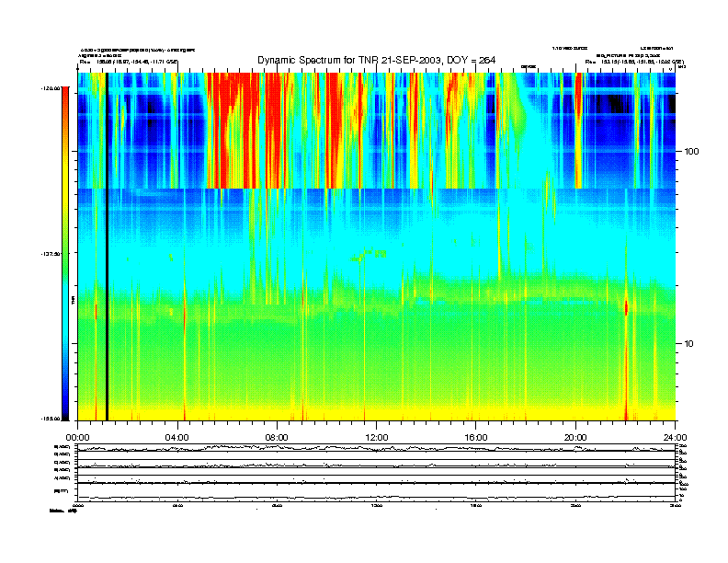This screenshot has height=563, width=728.
Task: Click the "100" frequency axis label
Action: pyautogui.click(x=691, y=152)
